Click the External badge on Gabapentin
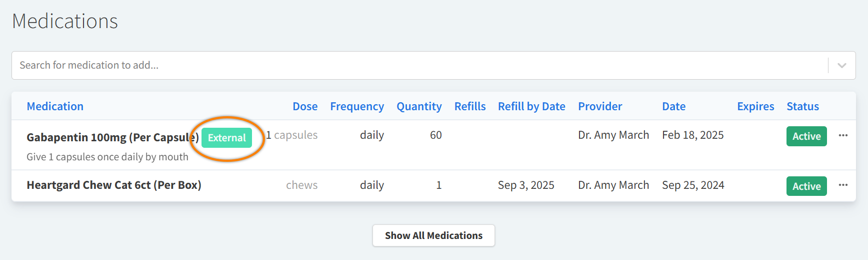868x260 pixels. coord(226,138)
